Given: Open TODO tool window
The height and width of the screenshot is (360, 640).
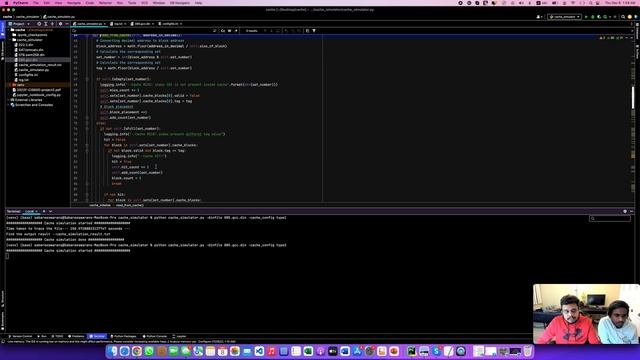Looking at the screenshot, I should click(58, 336).
